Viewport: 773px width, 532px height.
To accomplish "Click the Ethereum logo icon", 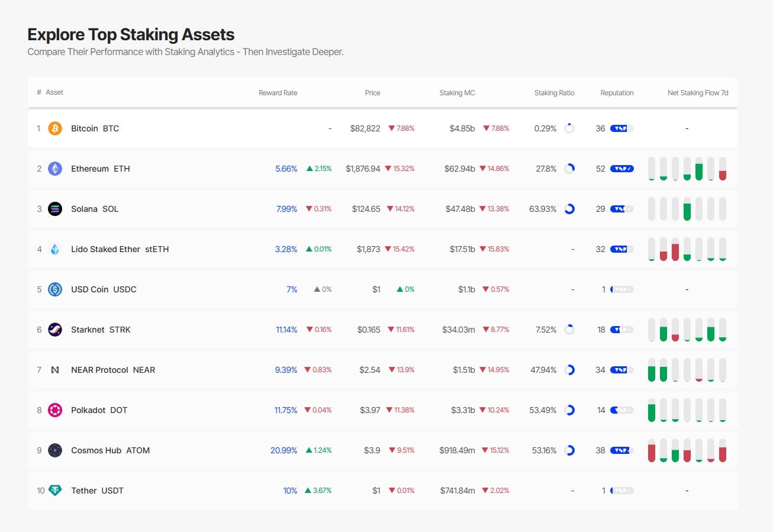I will 55,169.
